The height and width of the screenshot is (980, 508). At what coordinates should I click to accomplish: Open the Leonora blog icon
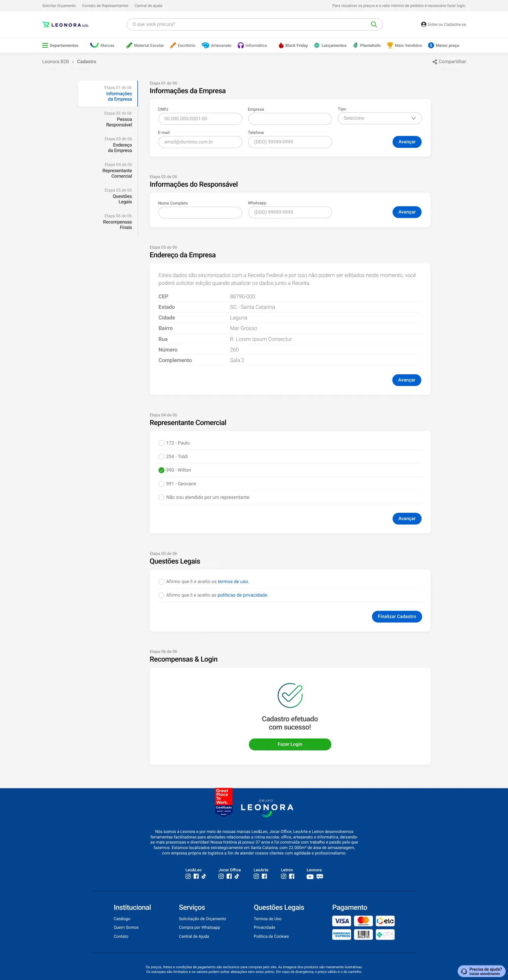pyautogui.click(x=320, y=876)
